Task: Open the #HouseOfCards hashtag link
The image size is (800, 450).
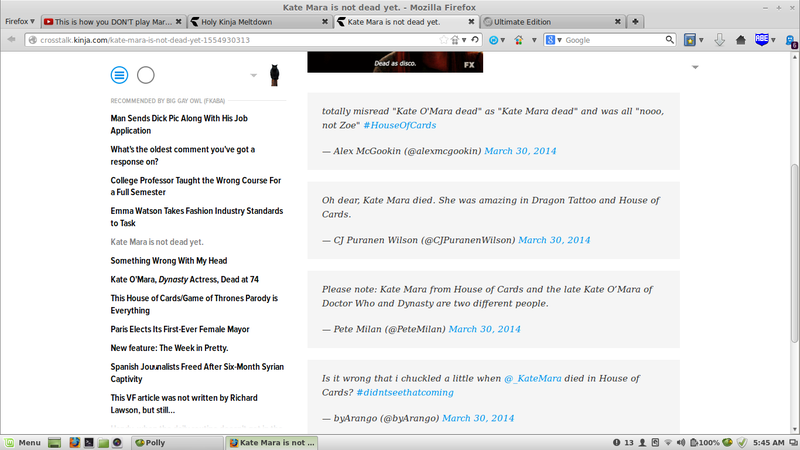Action: pyautogui.click(x=399, y=126)
